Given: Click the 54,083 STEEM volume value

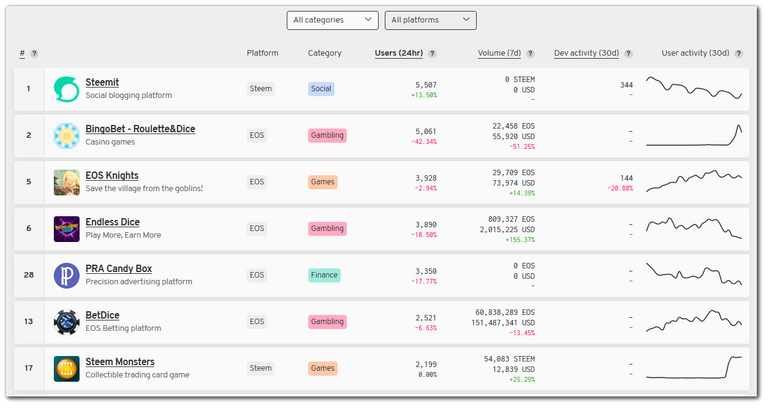Looking at the screenshot, I should (x=509, y=359).
